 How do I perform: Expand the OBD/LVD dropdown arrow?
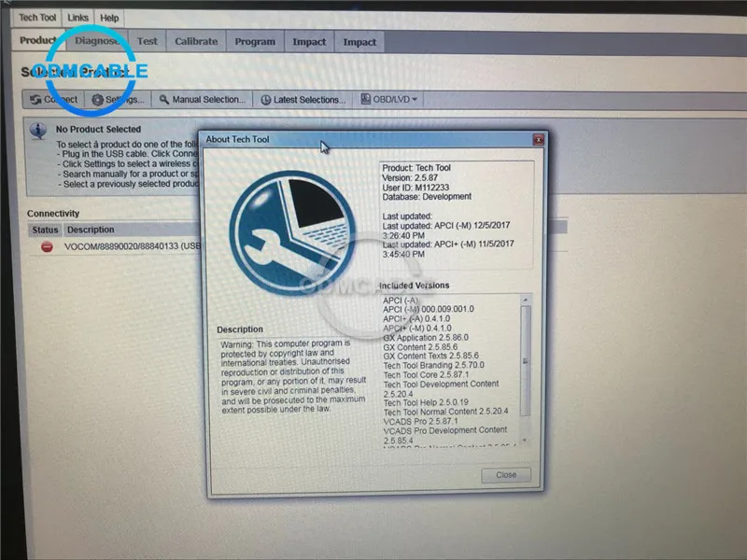[x=415, y=99]
